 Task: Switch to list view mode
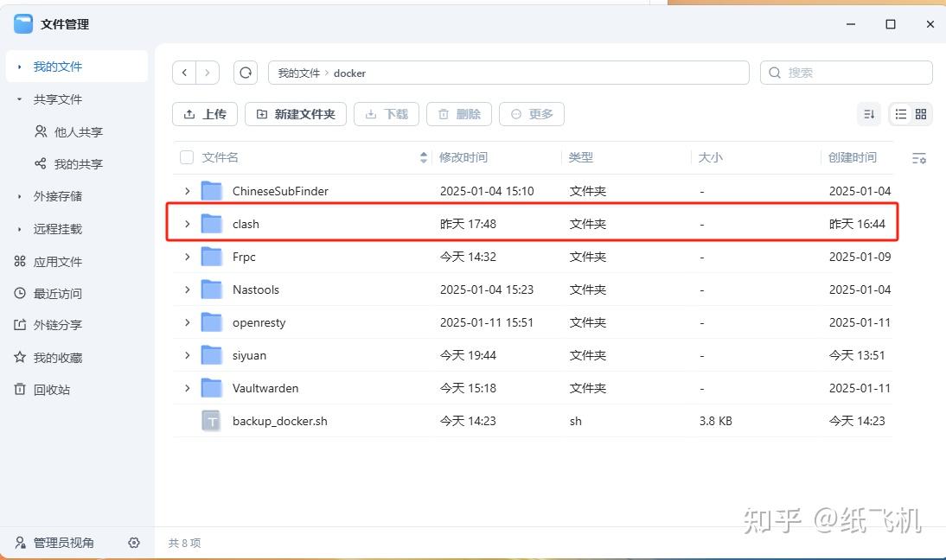pyautogui.click(x=899, y=113)
